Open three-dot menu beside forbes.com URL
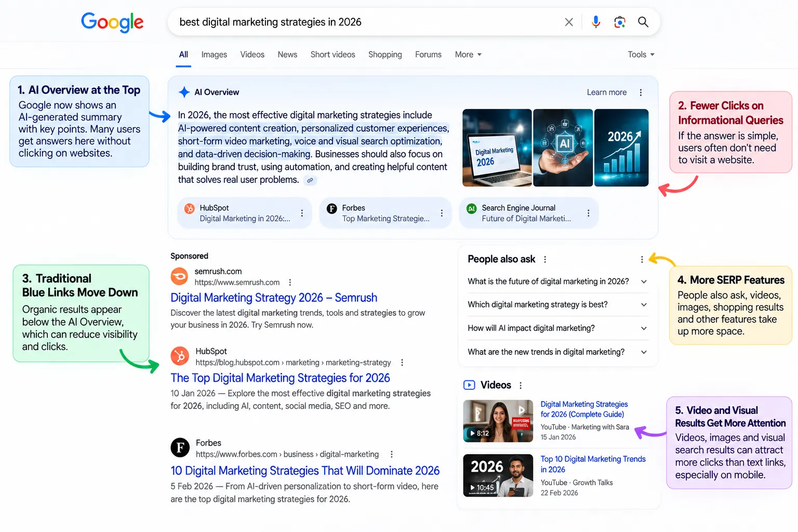The height and width of the screenshot is (532, 798). 391,454
